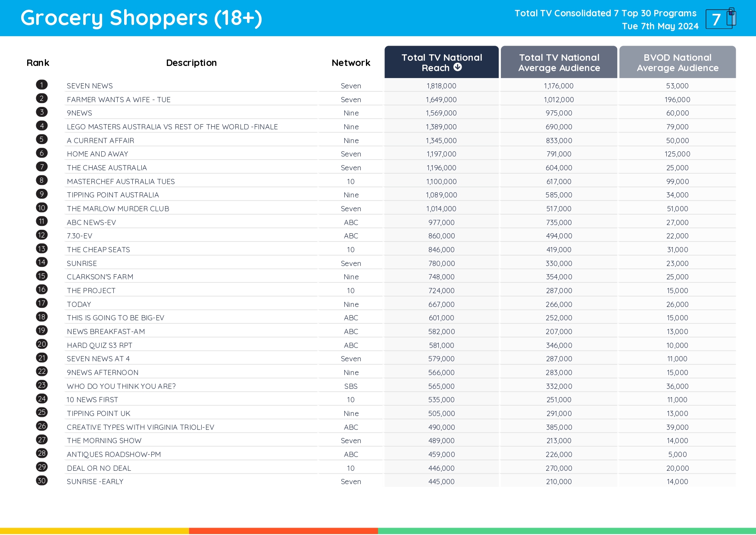
Task: Select the rank 17 badge beside TODAY
Action: tap(42, 303)
